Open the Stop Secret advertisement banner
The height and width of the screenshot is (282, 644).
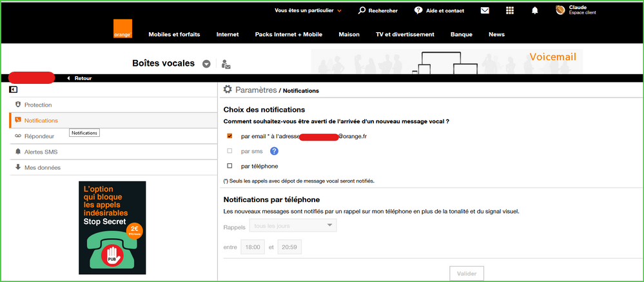[112, 228]
